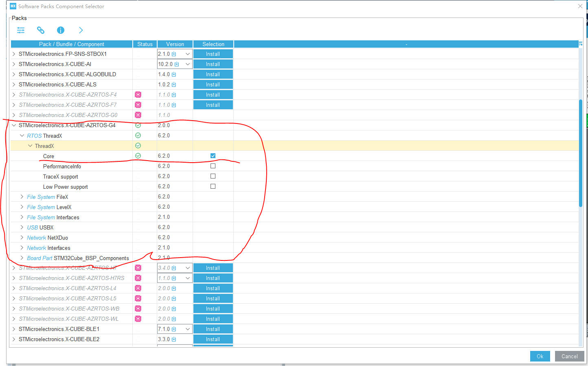588x366 pixels.
Task: Click the link/chain icon in Packs toolbar
Action: [x=41, y=30]
